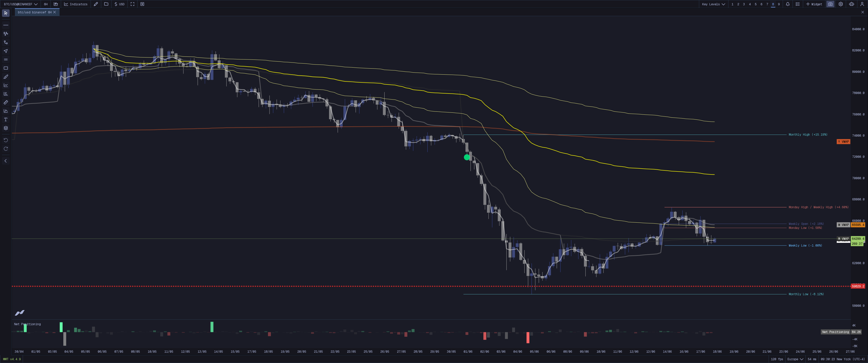The height and width of the screenshot is (363, 868).
Task: Click the New York (UTC-4) clock
Action: click(843, 359)
